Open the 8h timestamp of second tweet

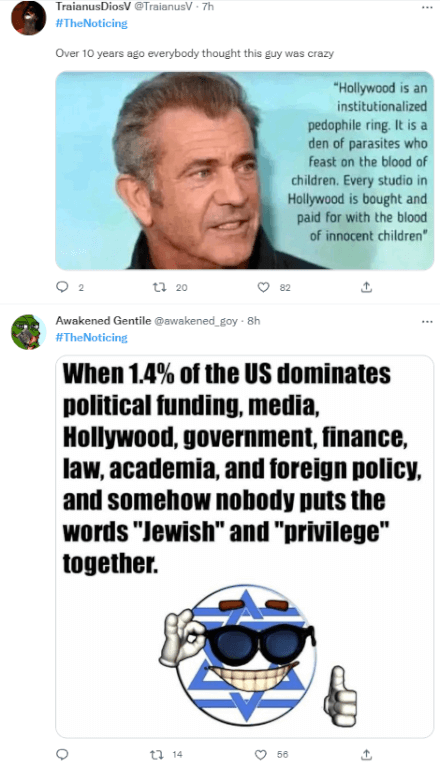[x=254, y=321]
